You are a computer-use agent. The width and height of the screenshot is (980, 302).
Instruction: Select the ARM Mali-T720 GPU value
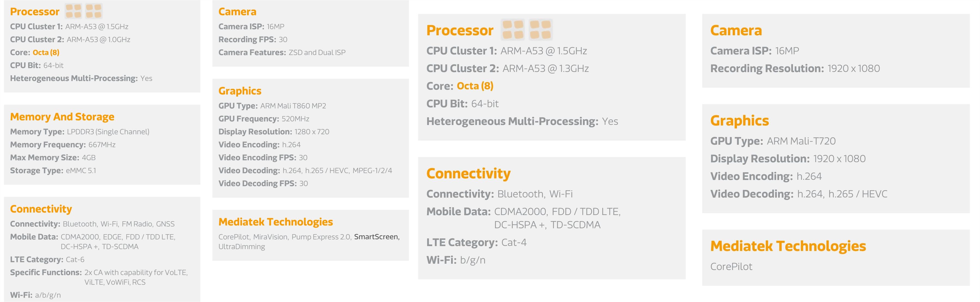point(801,141)
